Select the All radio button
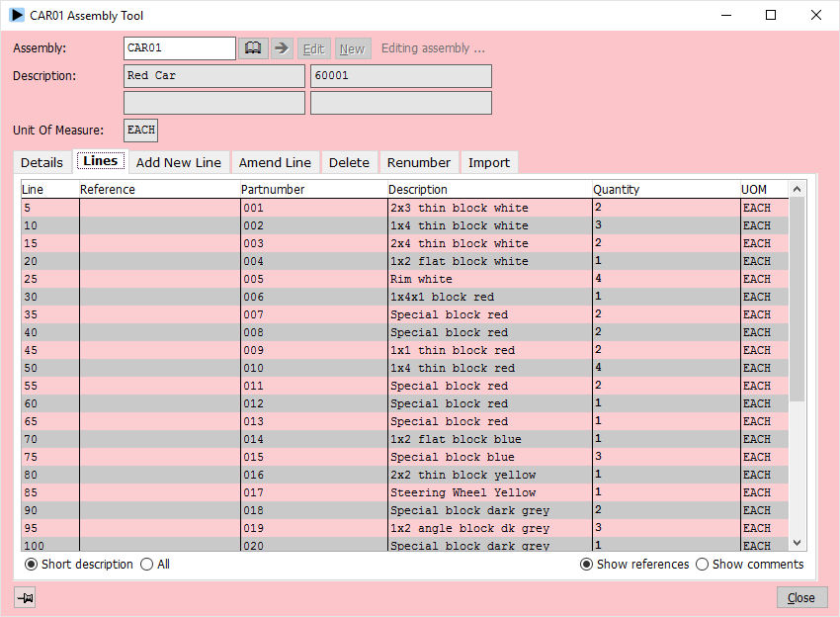This screenshot has width=840, height=617. pos(146,564)
